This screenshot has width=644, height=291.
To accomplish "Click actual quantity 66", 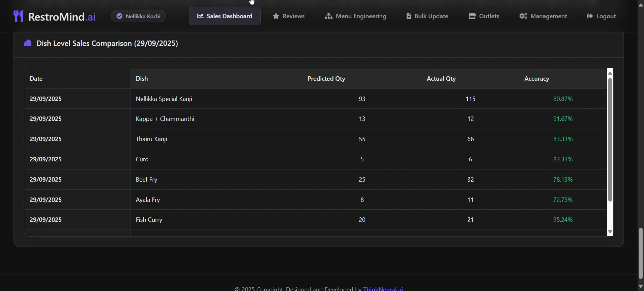I will tap(470, 139).
